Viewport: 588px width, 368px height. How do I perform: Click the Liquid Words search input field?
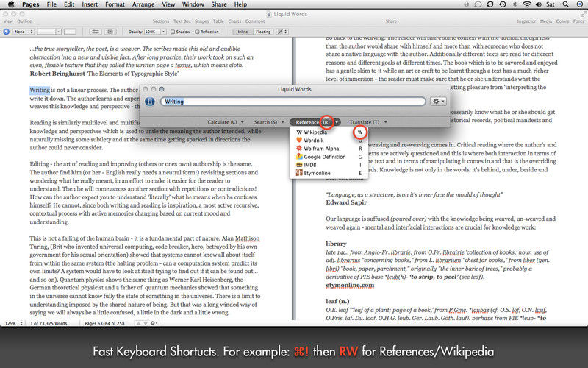pos(293,102)
